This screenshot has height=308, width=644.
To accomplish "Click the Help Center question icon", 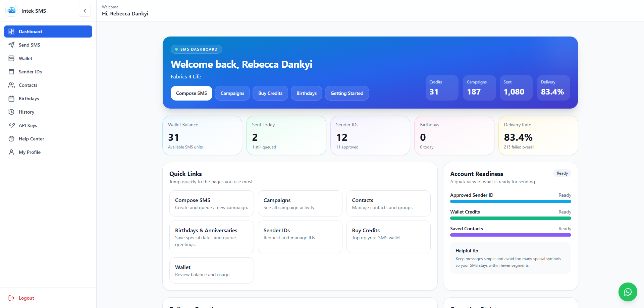I will point(11,139).
